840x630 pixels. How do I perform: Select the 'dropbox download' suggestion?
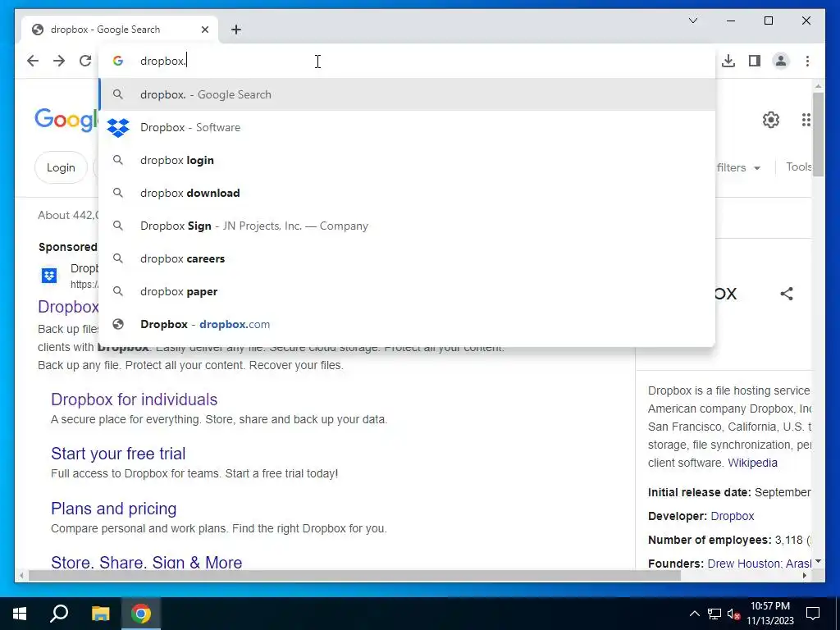tap(407, 193)
